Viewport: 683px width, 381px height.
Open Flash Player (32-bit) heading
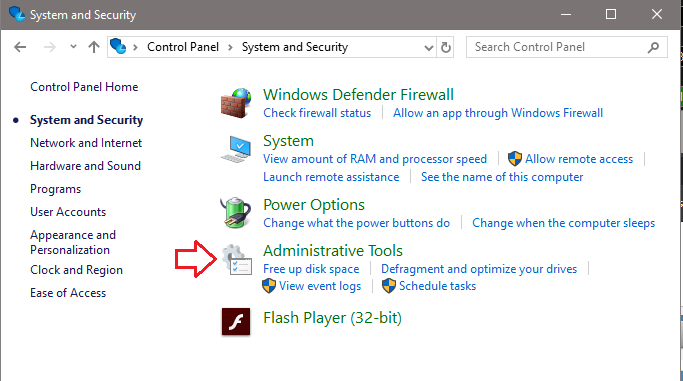[x=332, y=318]
